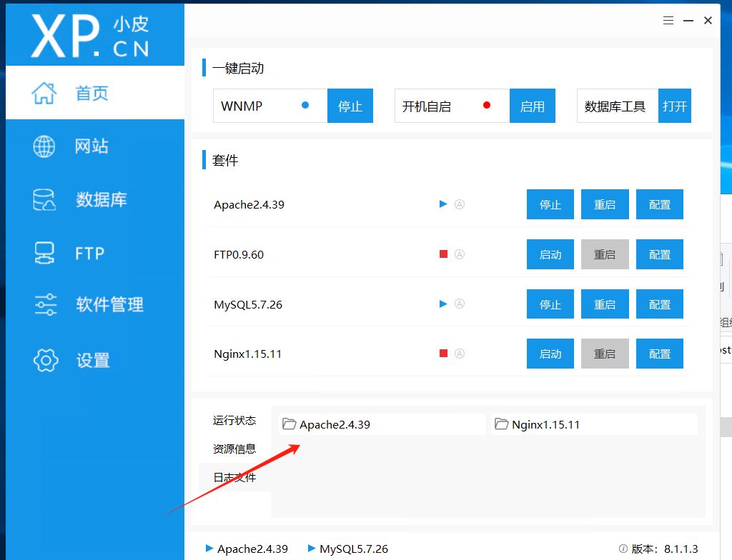Toggle auto-start A icon for Nginx1.15.11
Screen dimensions: 732x560
pyautogui.click(x=460, y=354)
